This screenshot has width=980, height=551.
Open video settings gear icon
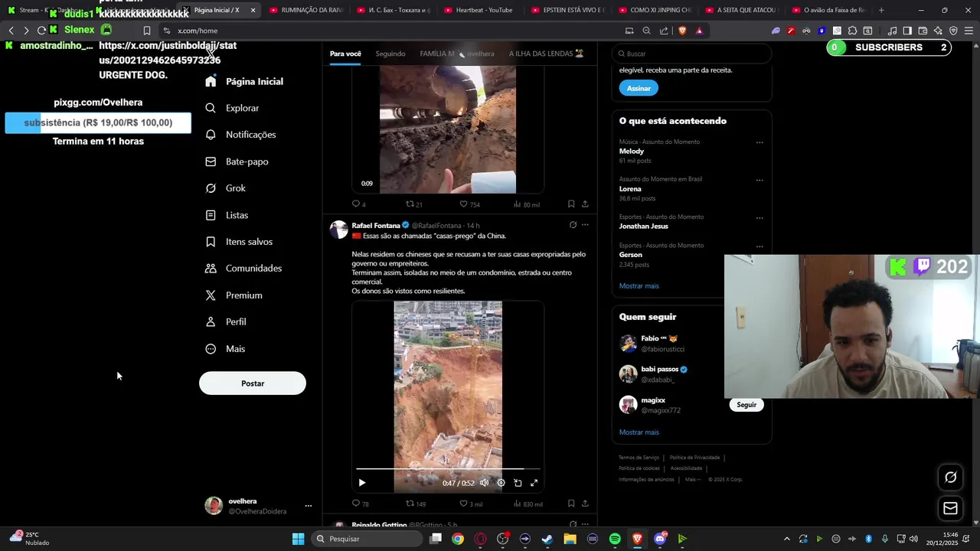(x=501, y=483)
